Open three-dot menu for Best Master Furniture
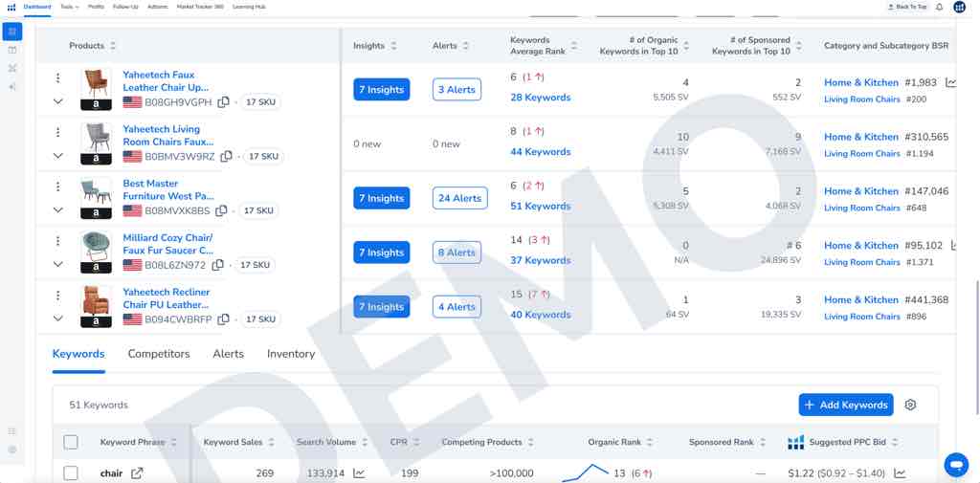The width and height of the screenshot is (980, 483). [58, 187]
